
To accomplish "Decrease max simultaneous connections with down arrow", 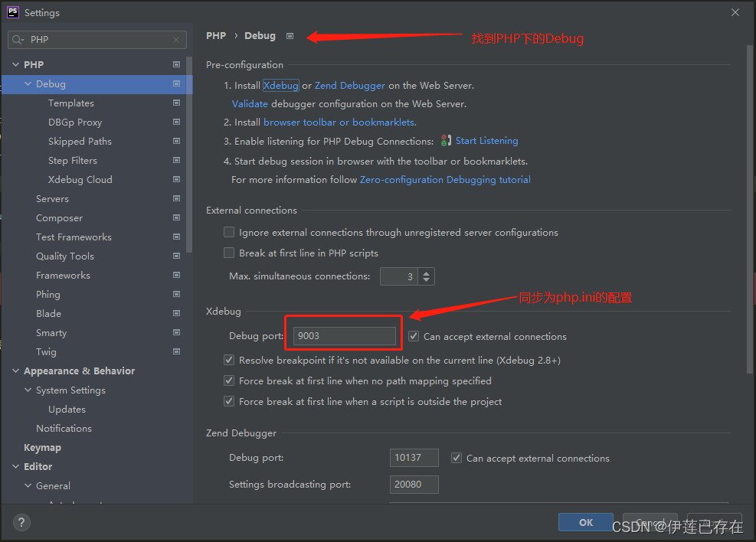I will click(426, 280).
